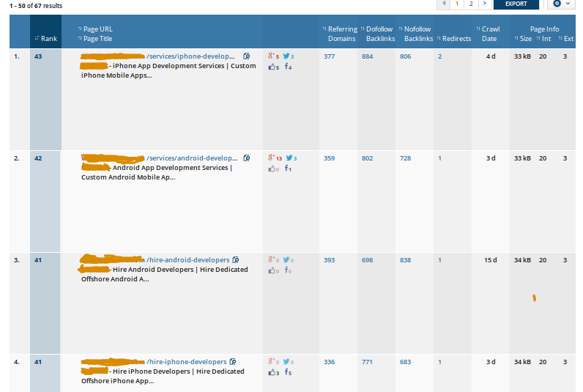
Task: Click Google+ icon in row 4
Action: pyautogui.click(x=272, y=361)
